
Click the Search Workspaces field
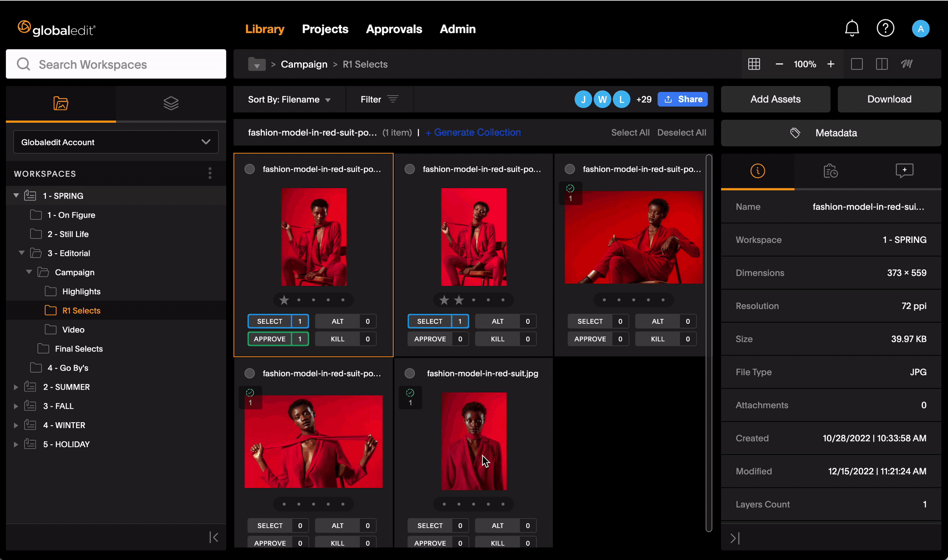point(116,64)
